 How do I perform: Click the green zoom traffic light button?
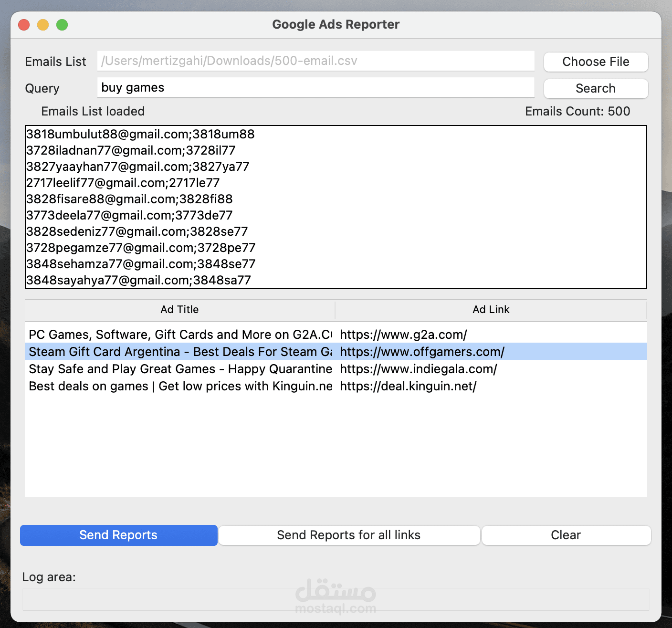tap(62, 24)
